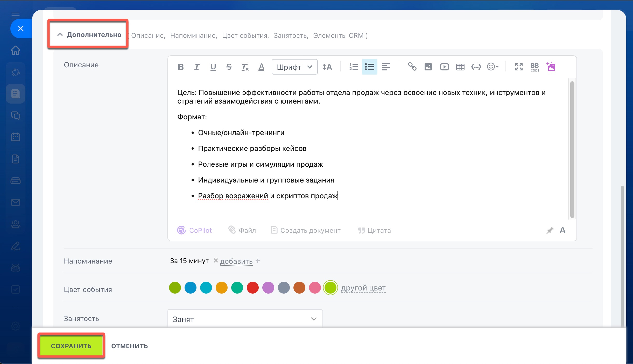Insert a video via play icon
Viewport: 633px width, 364px height.
[x=444, y=67]
